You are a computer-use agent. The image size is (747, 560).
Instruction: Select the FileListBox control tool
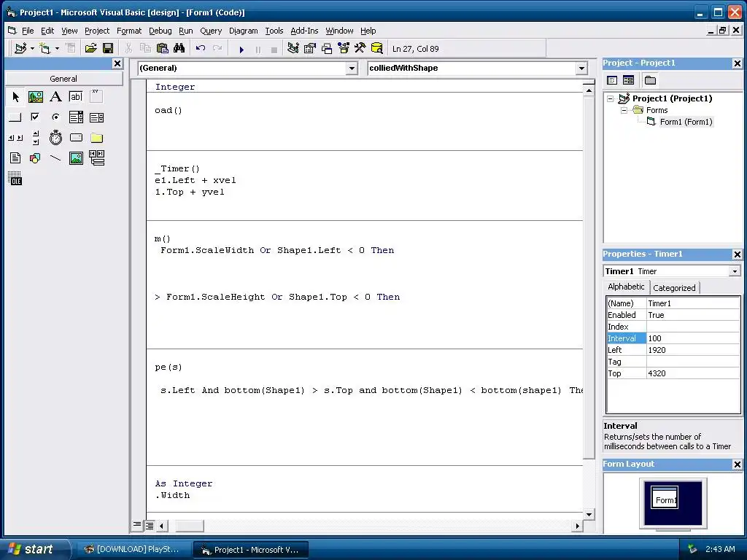tap(15, 158)
